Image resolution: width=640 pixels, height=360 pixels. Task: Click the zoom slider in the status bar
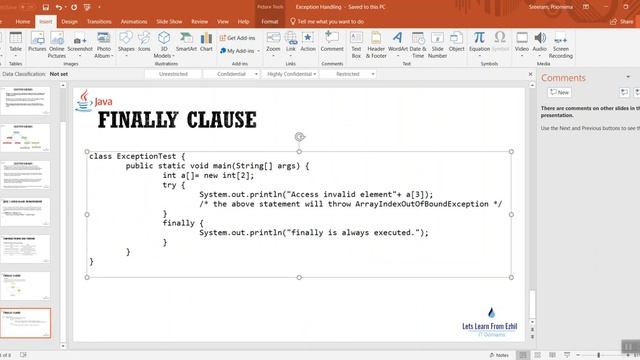tap(598, 356)
